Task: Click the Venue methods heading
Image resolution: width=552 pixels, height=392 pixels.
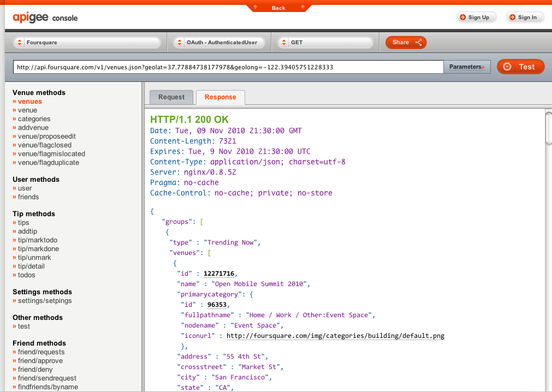Action: click(x=39, y=93)
